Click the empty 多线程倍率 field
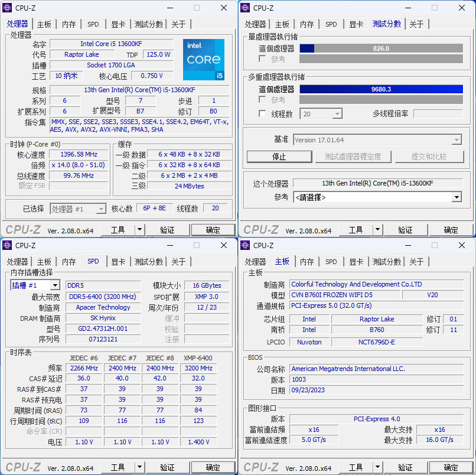Screen dimensions: 476x475 coord(438,114)
